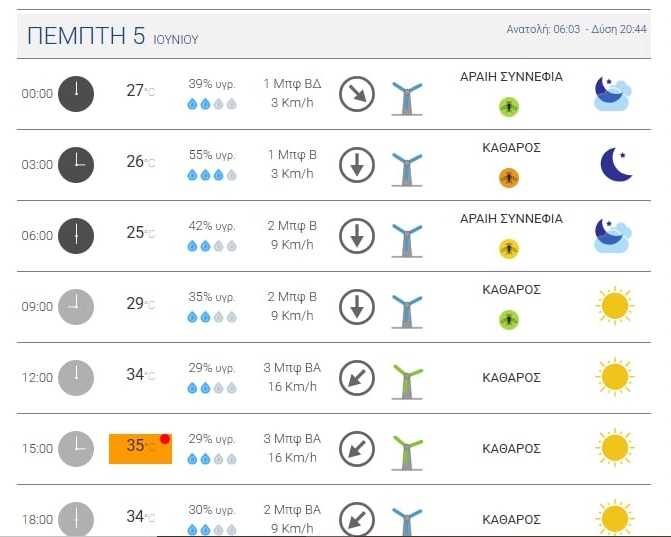Click the 12:00 southwest-pointing wind arrow icon
This screenshot has width=671, height=537.
[357, 378]
